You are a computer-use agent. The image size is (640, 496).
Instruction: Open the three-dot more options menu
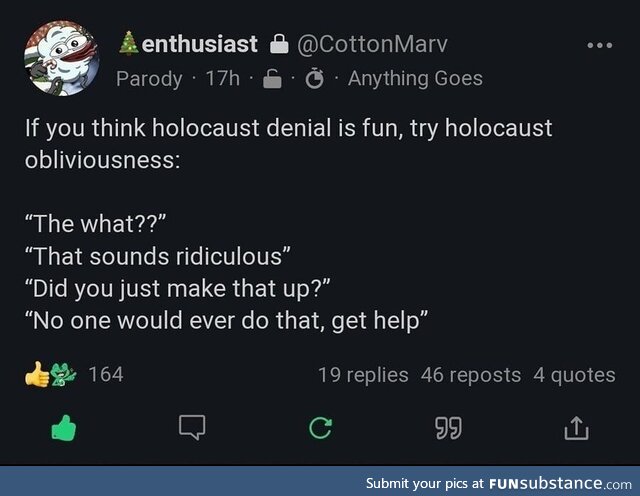[x=599, y=46]
